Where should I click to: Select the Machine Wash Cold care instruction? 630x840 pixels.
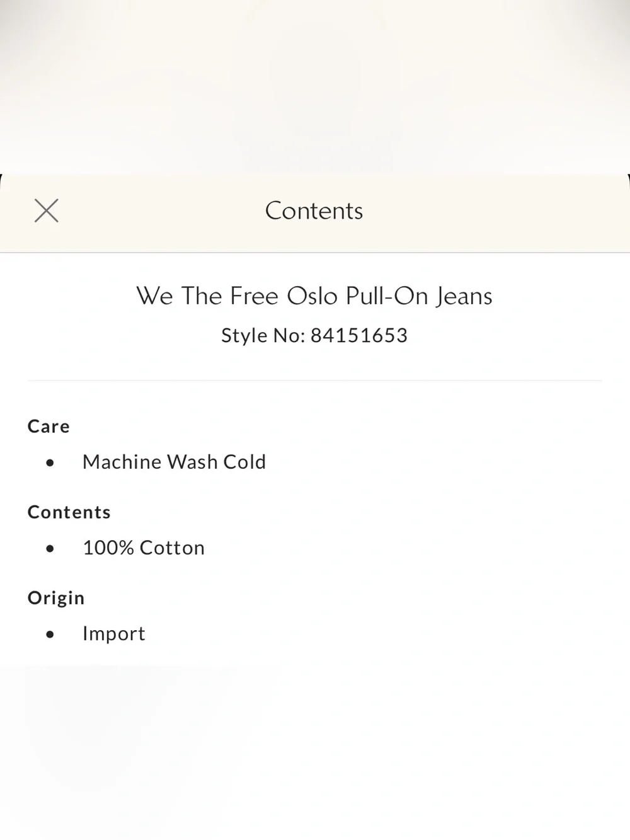[175, 462]
